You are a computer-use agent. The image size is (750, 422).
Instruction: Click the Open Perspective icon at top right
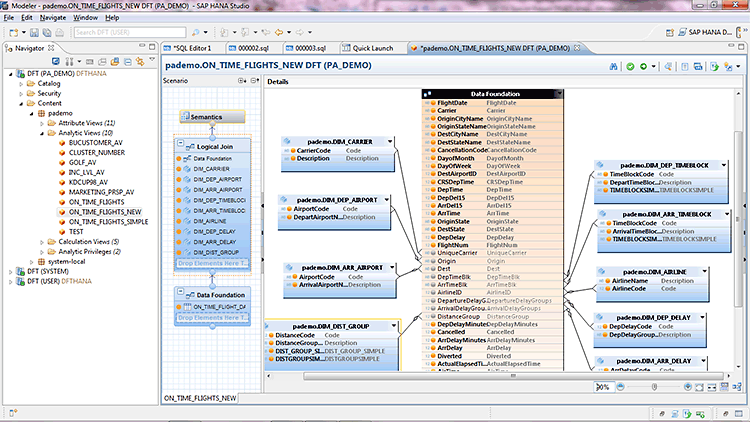click(x=670, y=33)
